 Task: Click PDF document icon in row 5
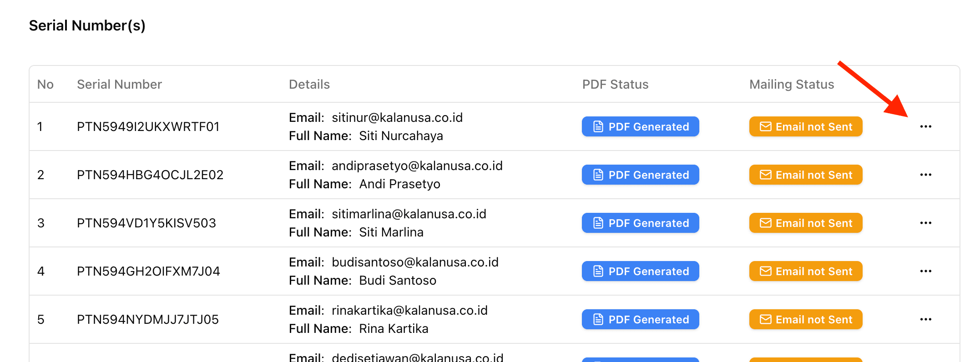coord(598,319)
